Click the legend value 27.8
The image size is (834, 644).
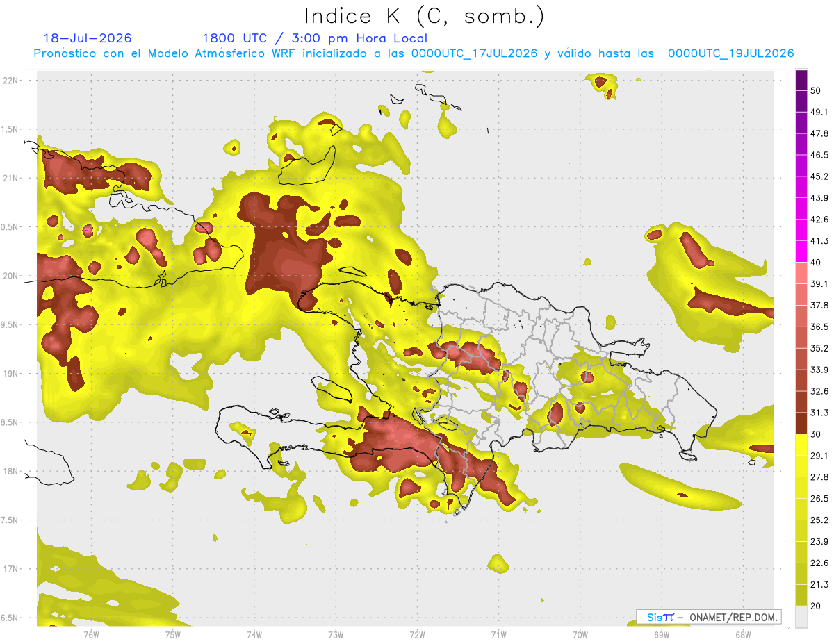click(820, 477)
